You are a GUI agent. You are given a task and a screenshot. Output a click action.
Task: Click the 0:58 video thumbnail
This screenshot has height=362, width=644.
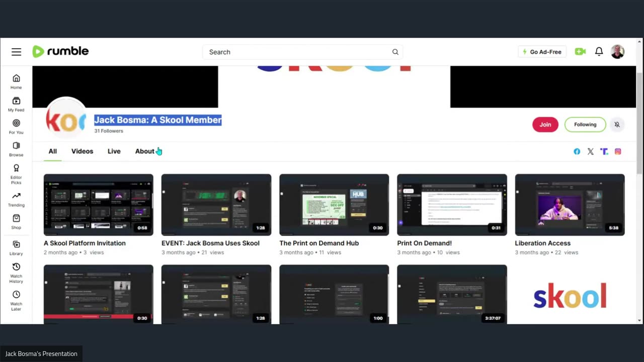[x=99, y=205]
